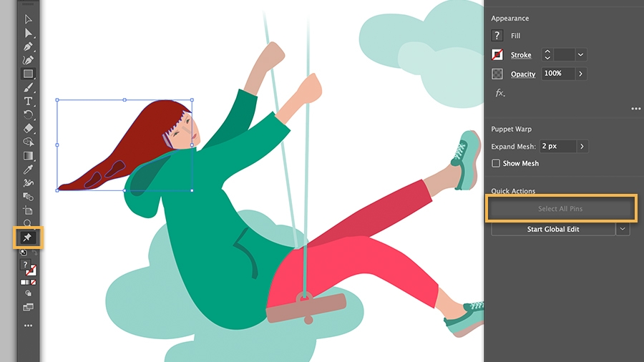Set paint to None in toolbar

[34, 283]
